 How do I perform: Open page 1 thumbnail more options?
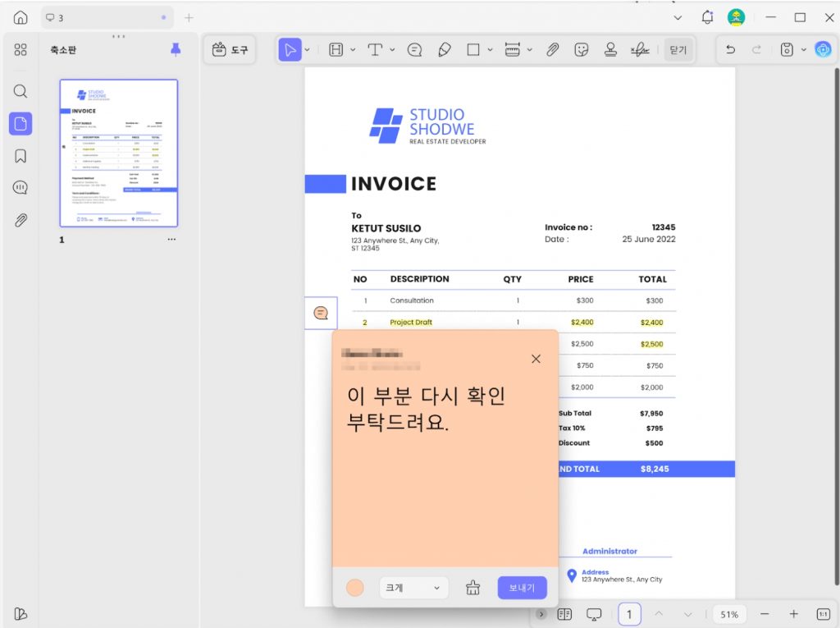[171, 239]
